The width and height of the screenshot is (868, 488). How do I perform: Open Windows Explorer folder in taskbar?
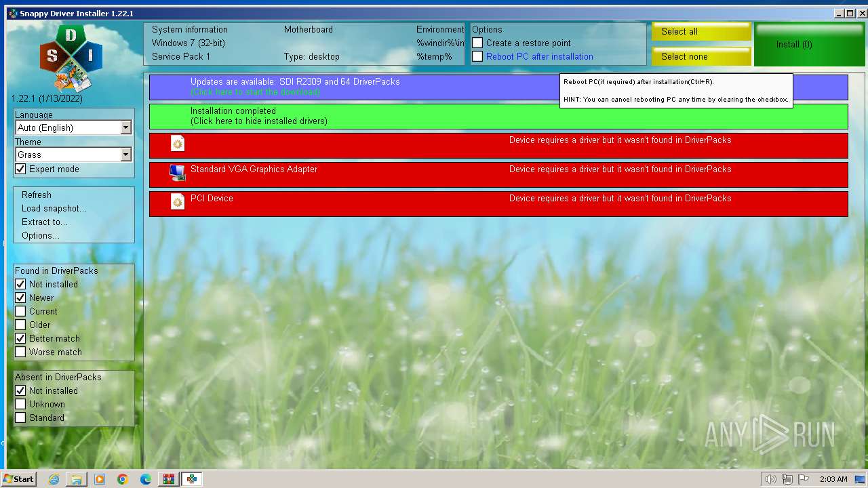tap(77, 479)
